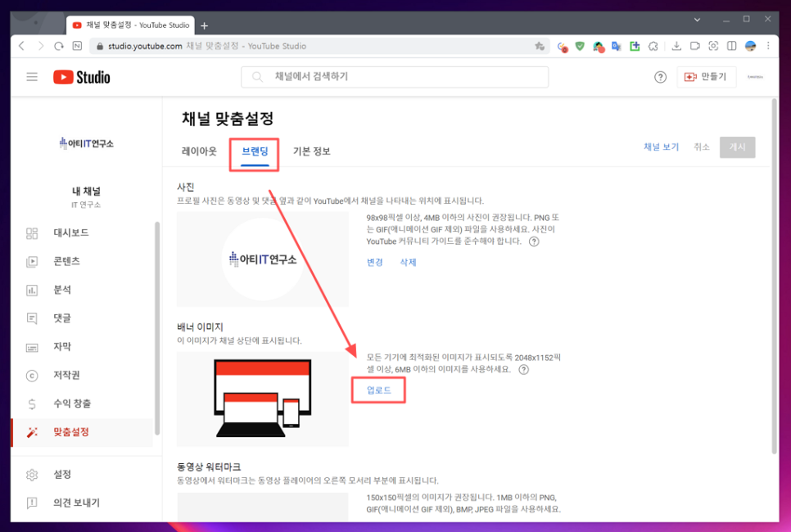The width and height of the screenshot is (791, 532).
Task: Select 맞춤설정 customization in the sidebar
Action: tap(82, 432)
